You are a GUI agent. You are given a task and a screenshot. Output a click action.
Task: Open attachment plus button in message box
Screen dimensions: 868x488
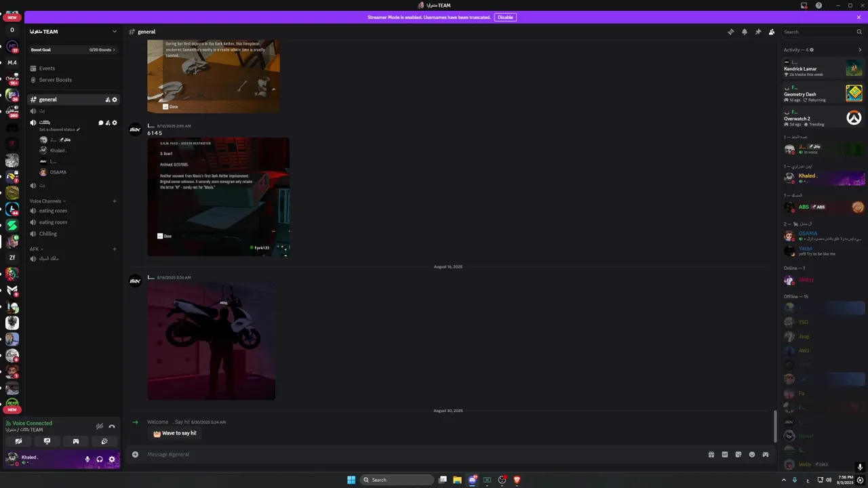coord(135,454)
